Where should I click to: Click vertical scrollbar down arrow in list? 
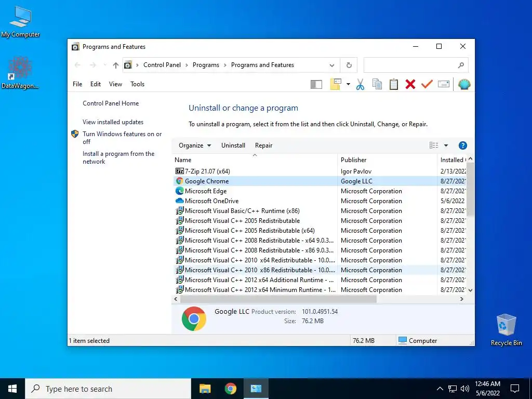click(470, 290)
